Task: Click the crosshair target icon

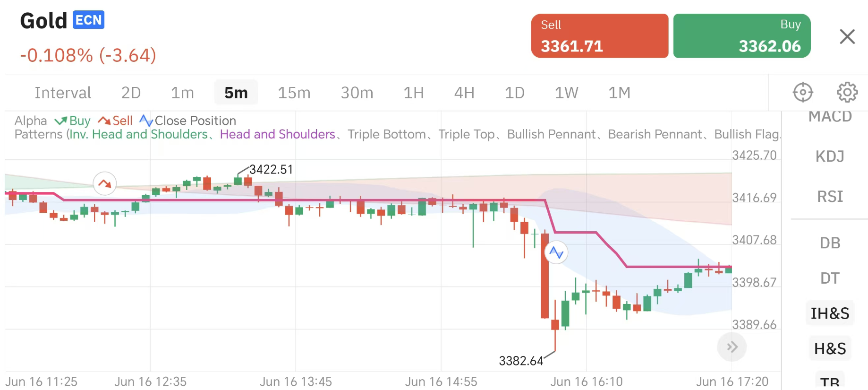Action: coord(803,92)
